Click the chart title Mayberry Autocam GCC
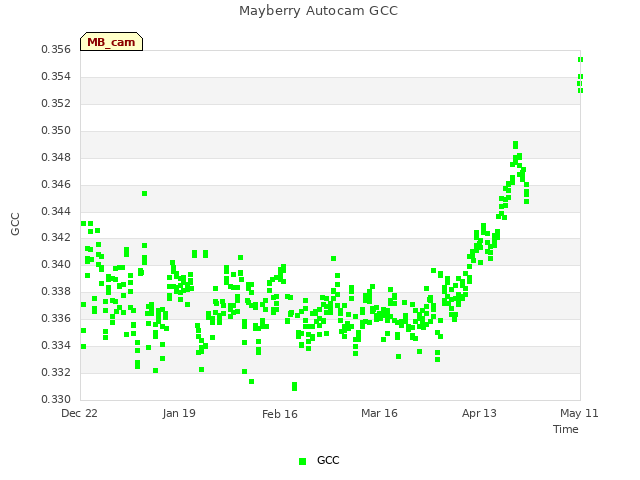The image size is (640, 480). coord(318,11)
